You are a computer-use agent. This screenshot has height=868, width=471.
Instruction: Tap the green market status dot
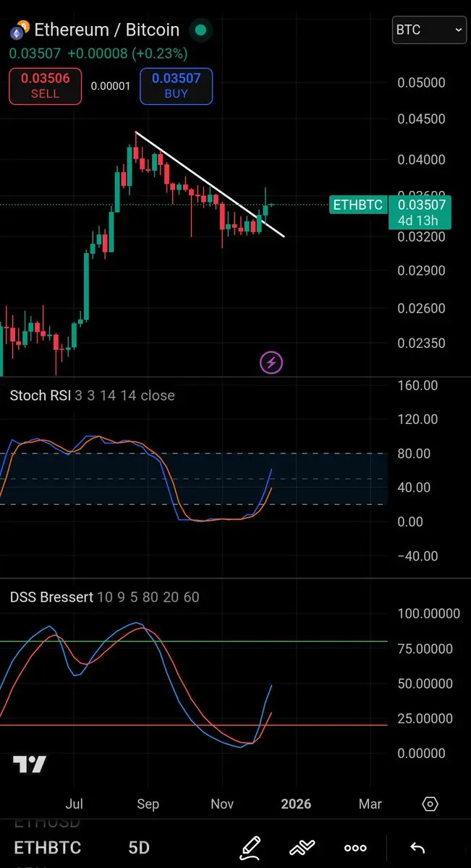tap(200, 30)
